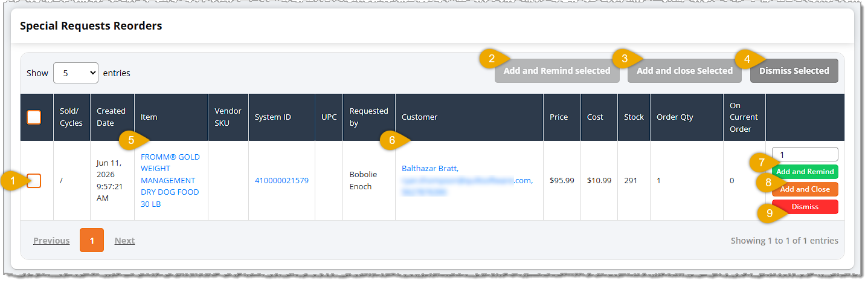Sort by Order Qty column header

pyautogui.click(x=687, y=117)
